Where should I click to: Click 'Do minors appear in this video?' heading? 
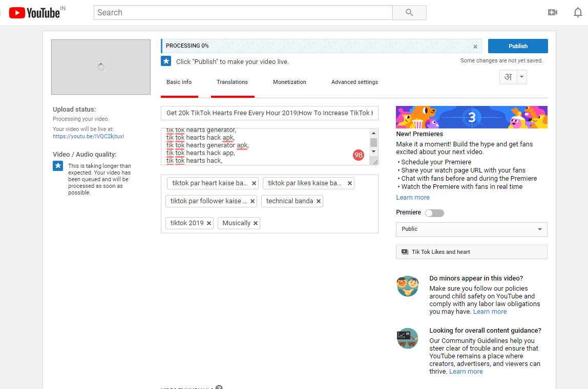(476, 278)
